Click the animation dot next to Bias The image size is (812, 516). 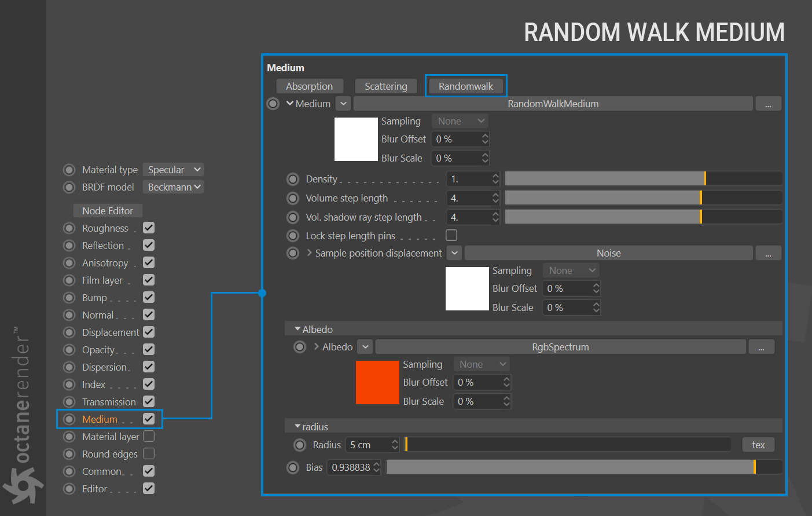point(293,467)
